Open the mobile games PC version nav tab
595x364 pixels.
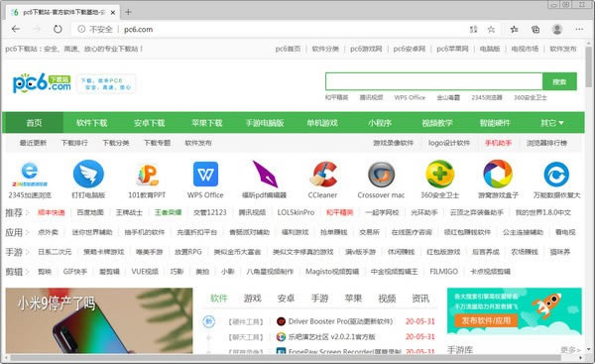(x=265, y=123)
